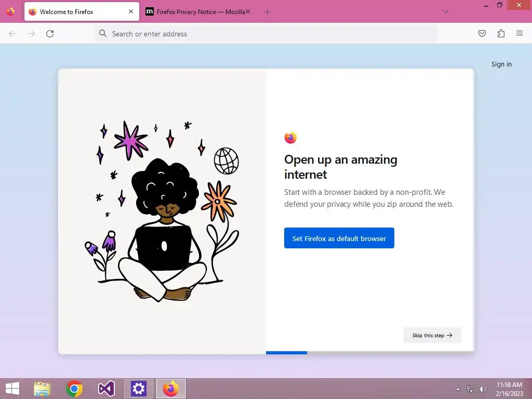532x399 pixels.
Task: Open the Firefox View pinned icon
Action: pyautogui.click(x=10, y=11)
